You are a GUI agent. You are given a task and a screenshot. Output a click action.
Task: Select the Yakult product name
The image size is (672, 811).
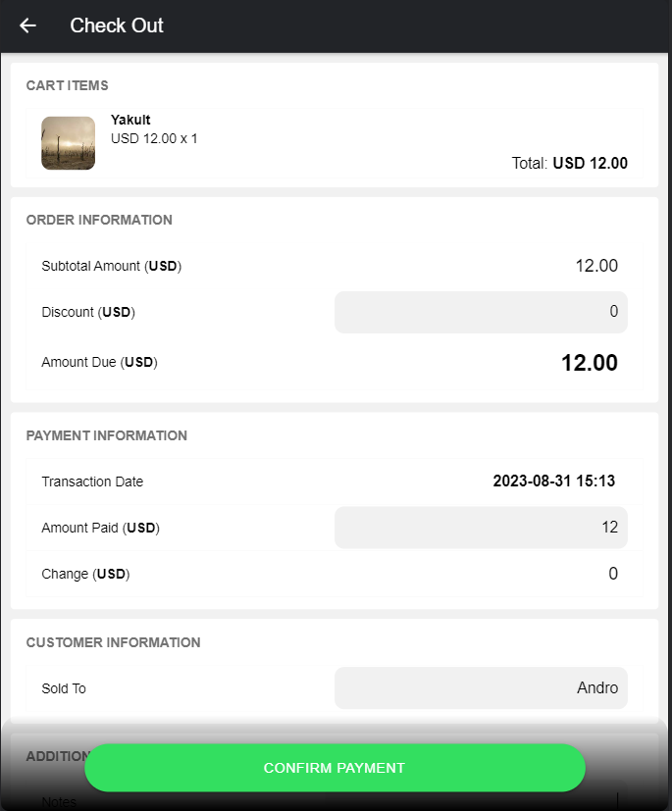[x=130, y=120]
